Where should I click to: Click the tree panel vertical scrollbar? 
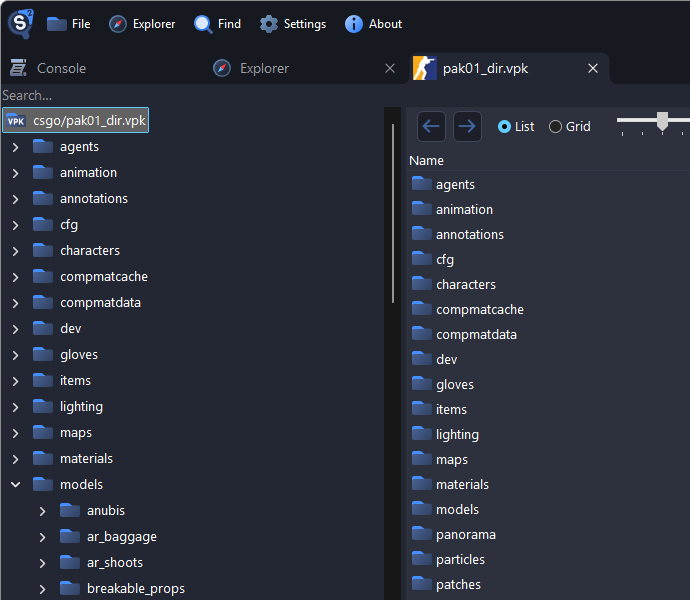[x=393, y=213]
